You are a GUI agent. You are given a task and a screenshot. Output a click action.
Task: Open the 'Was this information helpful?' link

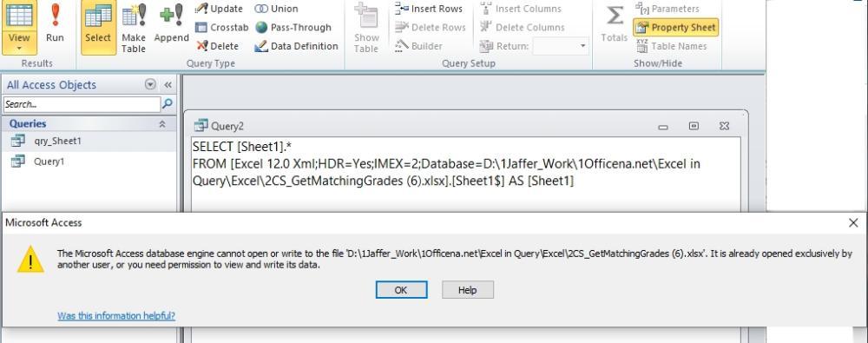[116, 316]
